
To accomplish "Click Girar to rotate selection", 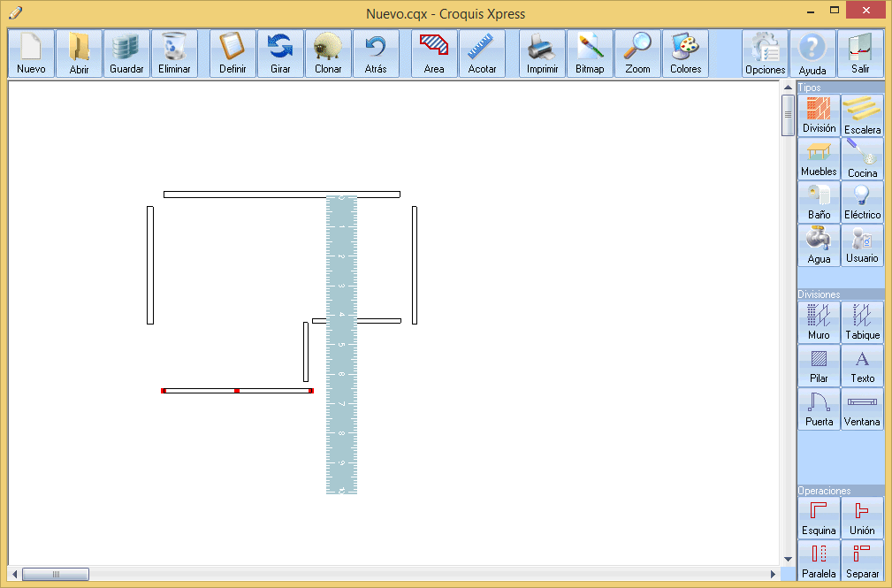I will pyautogui.click(x=280, y=54).
